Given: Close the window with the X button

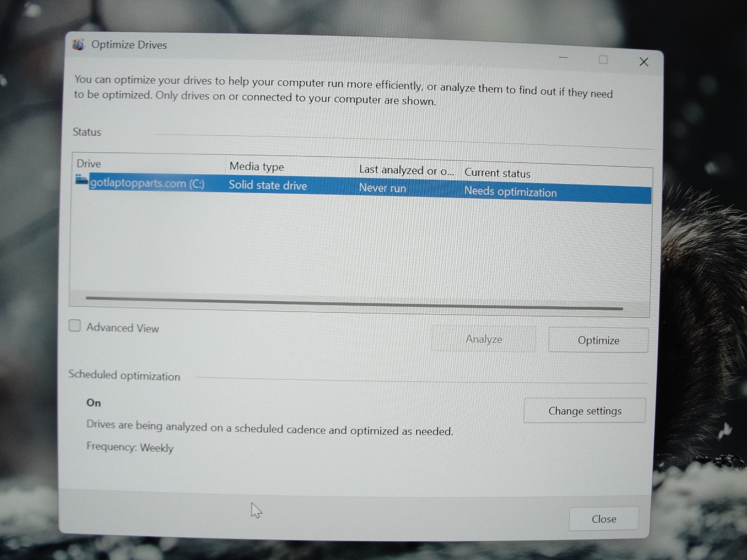Looking at the screenshot, I should click(643, 62).
